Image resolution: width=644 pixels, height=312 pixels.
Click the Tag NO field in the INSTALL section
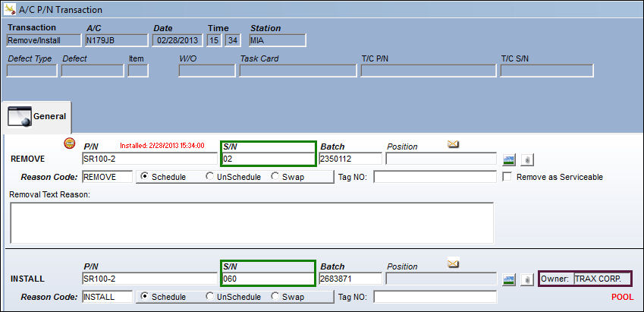coord(435,296)
